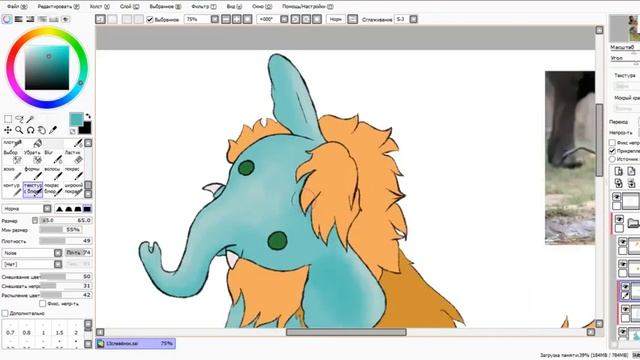640x360 pixels.
Task: Select the hand pan tool
Action: (42, 130)
